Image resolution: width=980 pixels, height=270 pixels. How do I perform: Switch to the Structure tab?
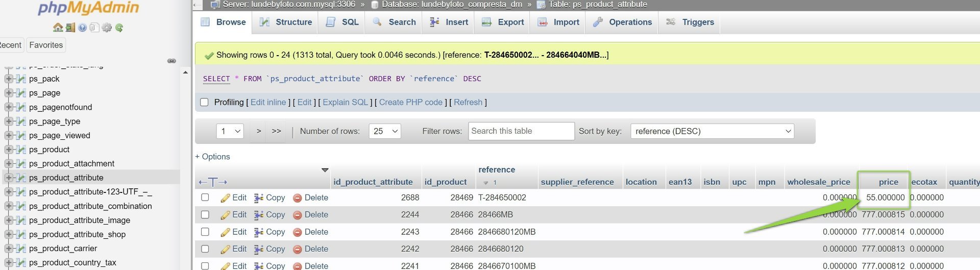[286, 22]
